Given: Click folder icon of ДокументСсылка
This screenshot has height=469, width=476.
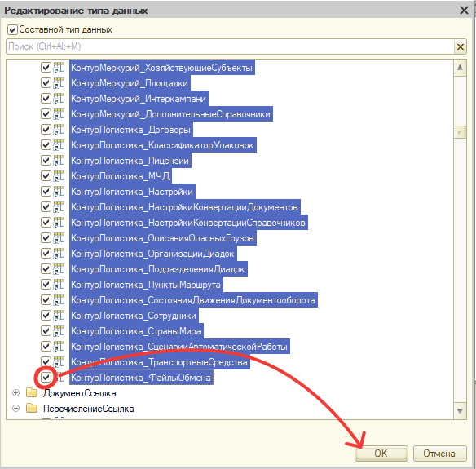Looking at the screenshot, I should coord(32,393).
